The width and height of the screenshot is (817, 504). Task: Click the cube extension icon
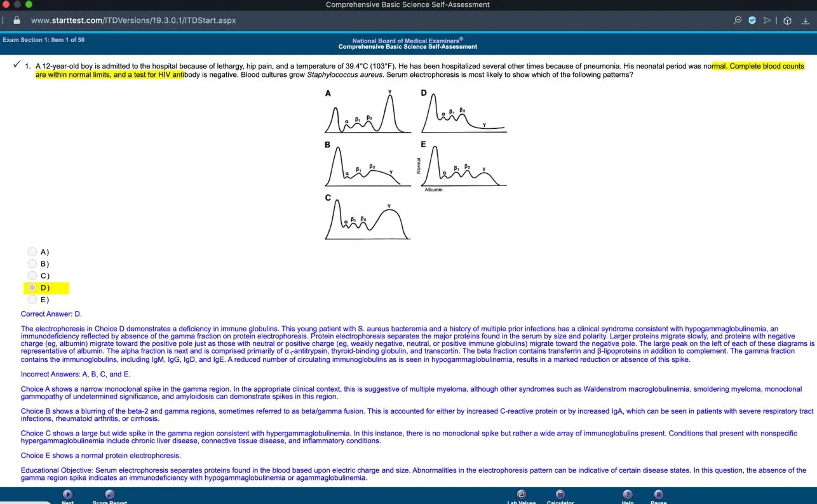tap(787, 20)
